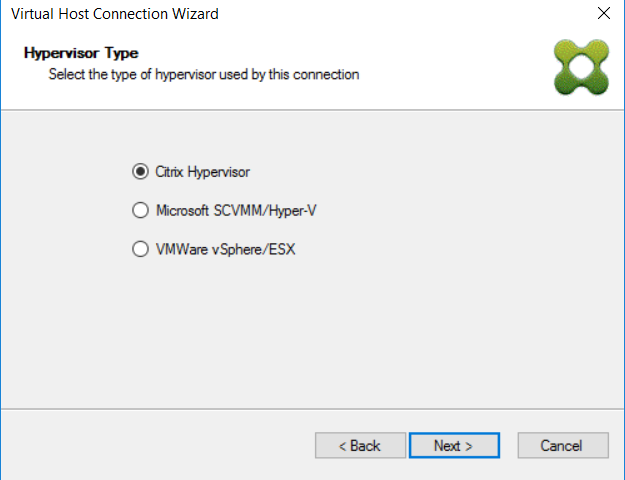Click the Microsoft SCVMM/Hyper-V label text

[x=236, y=210]
